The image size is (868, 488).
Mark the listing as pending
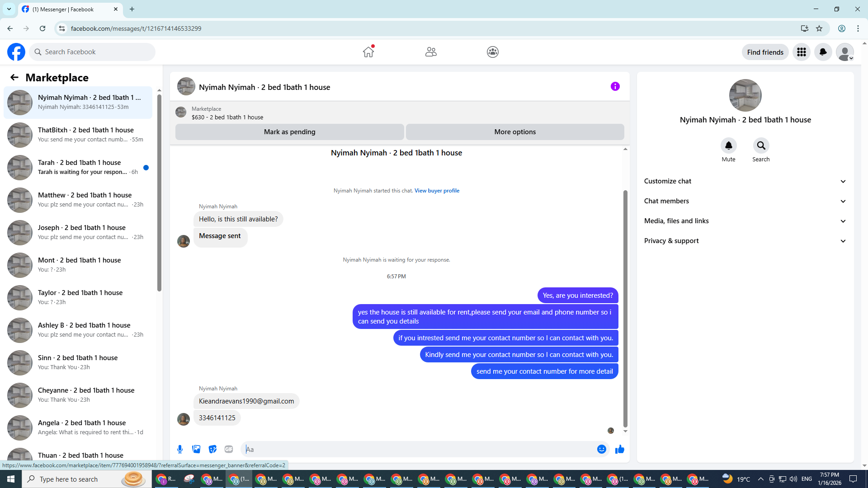(289, 132)
